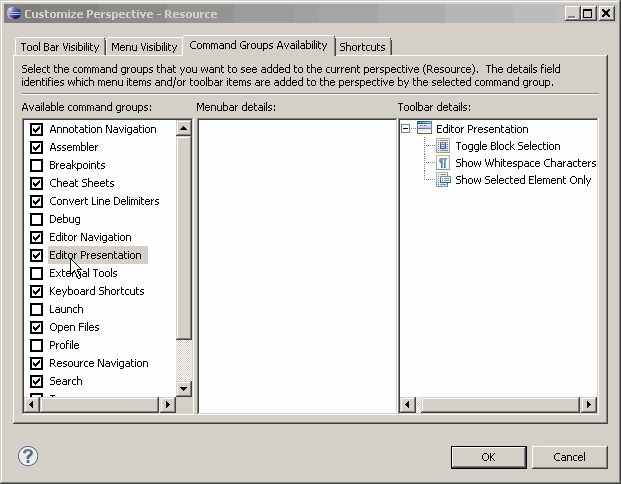The width and height of the screenshot is (621, 484).
Task: Click the Show Whitespace Characters icon
Action: 444,163
